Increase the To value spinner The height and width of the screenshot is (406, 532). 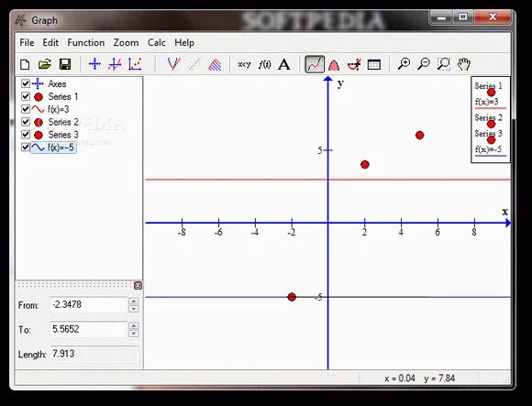(x=134, y=325)
